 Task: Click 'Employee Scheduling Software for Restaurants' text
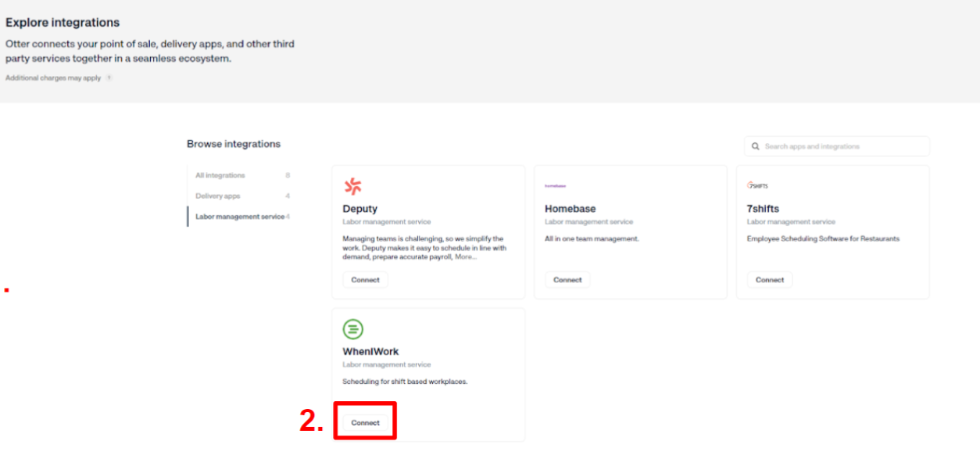[x=824, y=239]
